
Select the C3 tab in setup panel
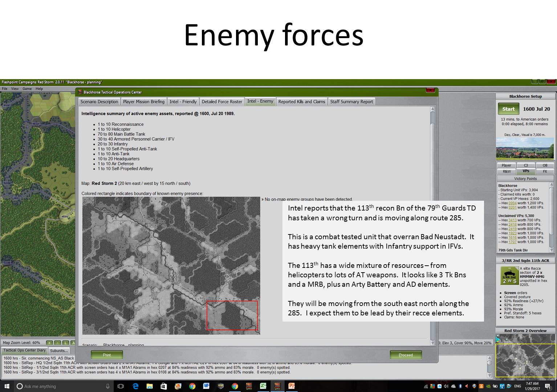click(x=526, y=165)
